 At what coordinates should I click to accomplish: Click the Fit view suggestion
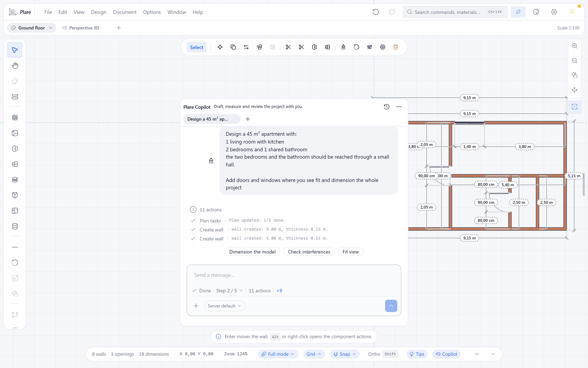pyautogui.click(x=350, y=252)
